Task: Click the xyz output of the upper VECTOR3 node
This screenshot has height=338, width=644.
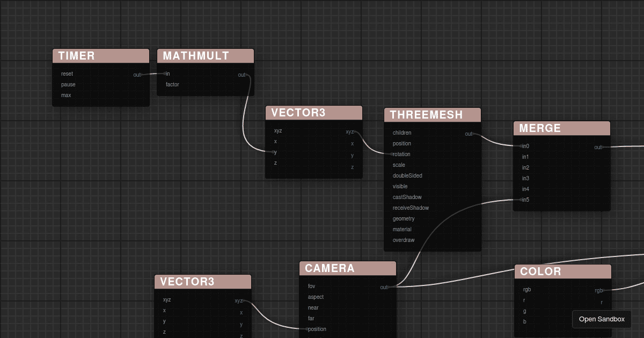Action: coord(354,130)
